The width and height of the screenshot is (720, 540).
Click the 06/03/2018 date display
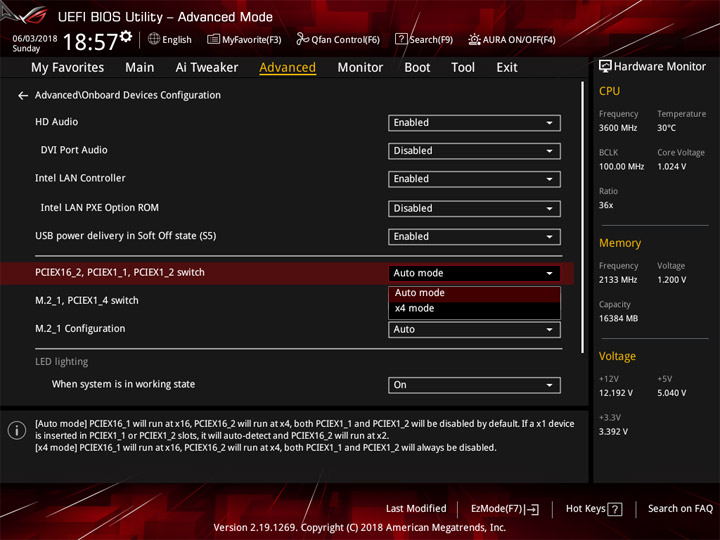[35, 39]
